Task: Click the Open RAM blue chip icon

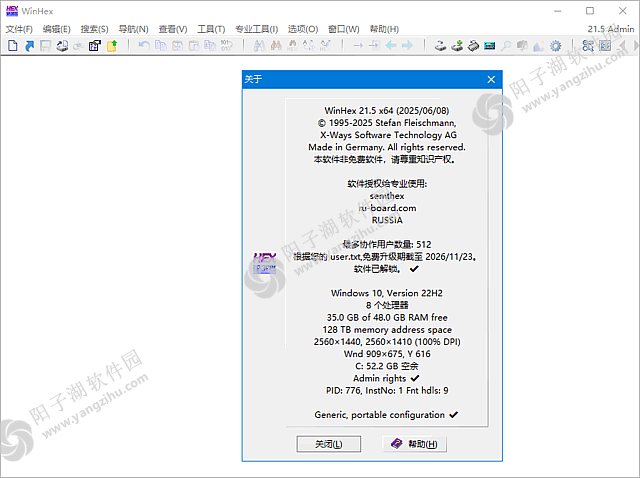Action: click(490, 46)
